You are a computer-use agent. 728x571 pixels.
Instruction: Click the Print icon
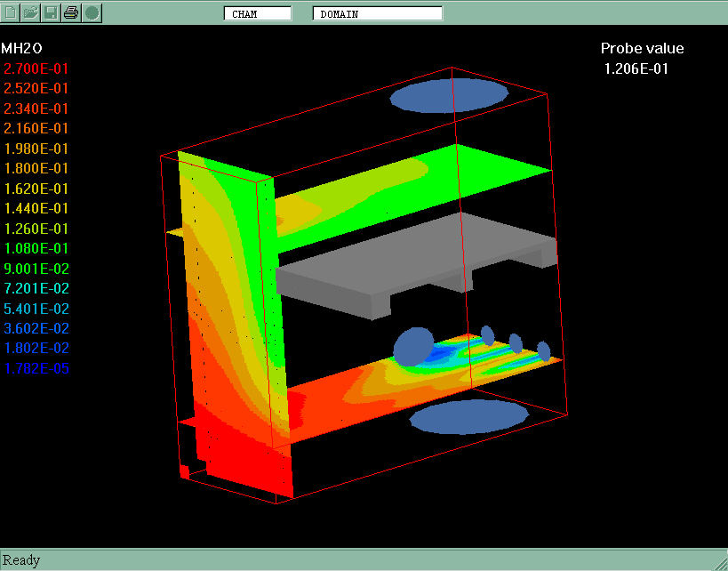[x=71, y=12]
